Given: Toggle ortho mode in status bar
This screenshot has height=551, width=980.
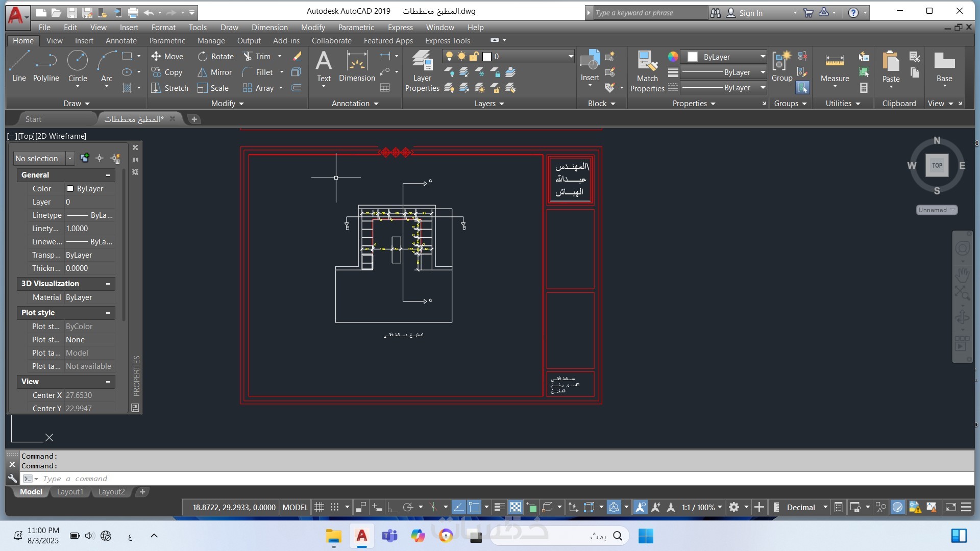Looking at the screenshot, I should [x=393, y=507].
